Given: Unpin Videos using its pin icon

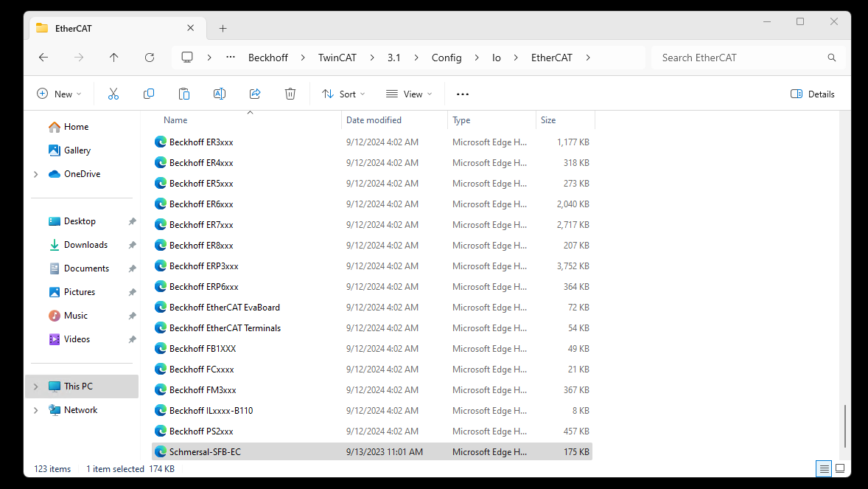Looking at the screenshot, I should [133, 340].
